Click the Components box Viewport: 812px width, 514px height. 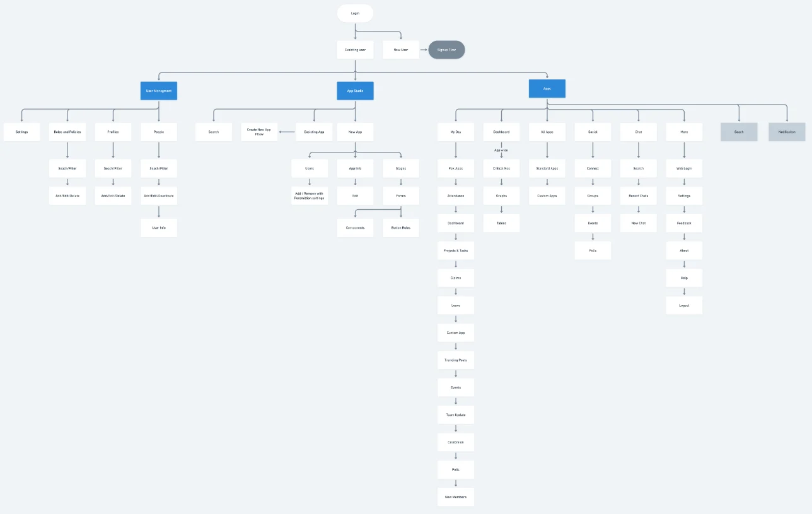point(355,227)
